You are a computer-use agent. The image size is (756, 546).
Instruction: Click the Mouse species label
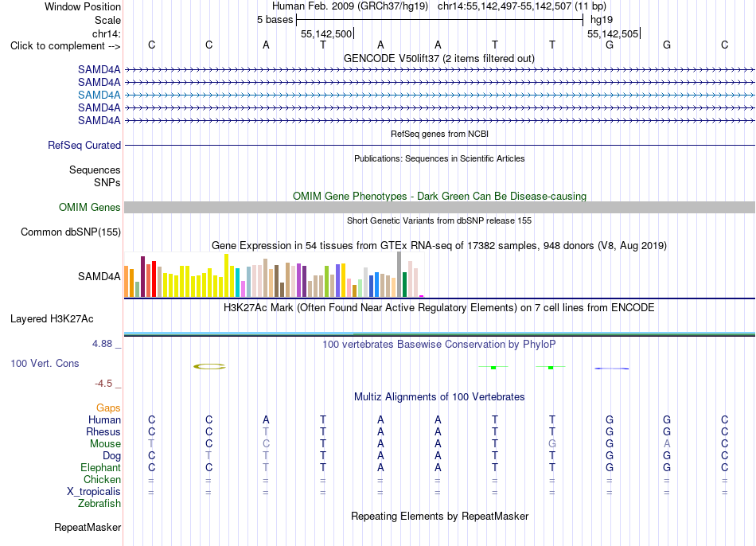click(x=105, y=444)
